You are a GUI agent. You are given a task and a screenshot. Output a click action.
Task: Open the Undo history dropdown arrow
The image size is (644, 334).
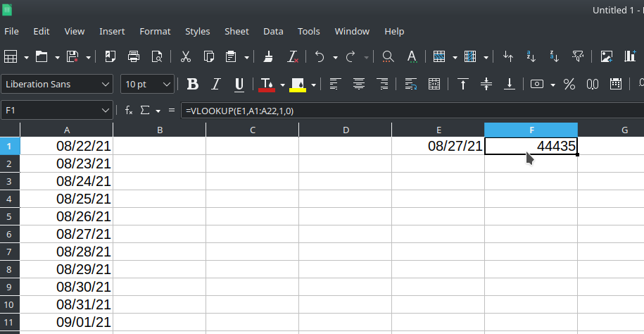pos(335,57)
